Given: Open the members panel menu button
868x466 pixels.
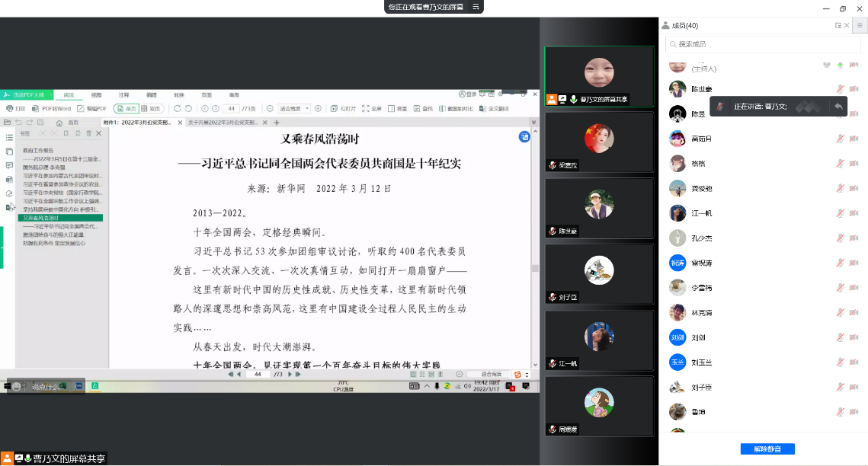Looking at the screenshot, I should [859, 25].
